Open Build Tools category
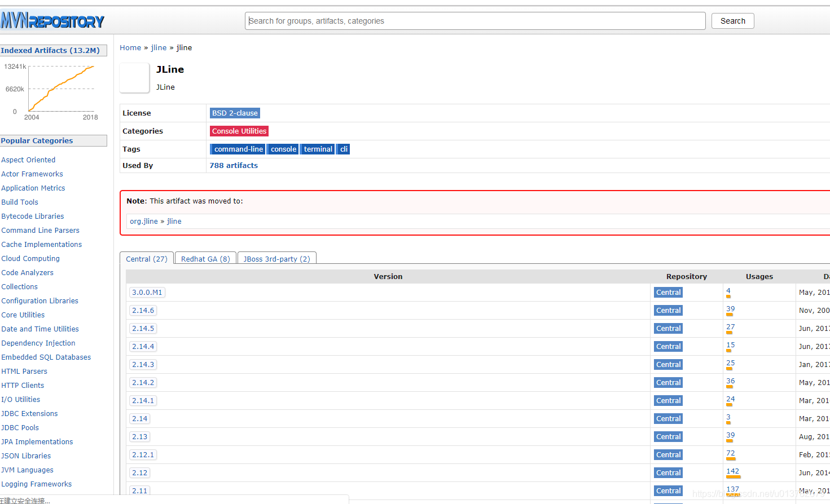Viewport: 830px width, 504px height. (20, 202)
